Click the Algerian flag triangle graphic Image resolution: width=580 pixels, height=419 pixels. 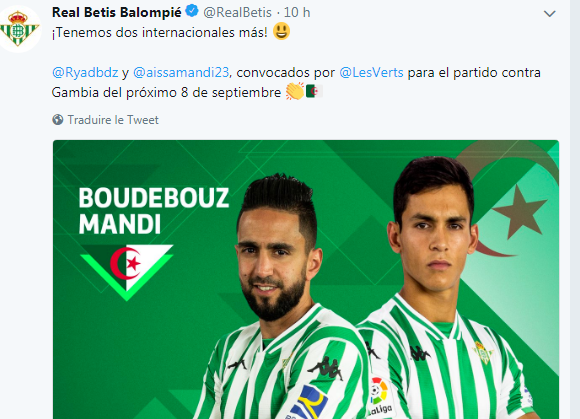[x=127, y=272]
